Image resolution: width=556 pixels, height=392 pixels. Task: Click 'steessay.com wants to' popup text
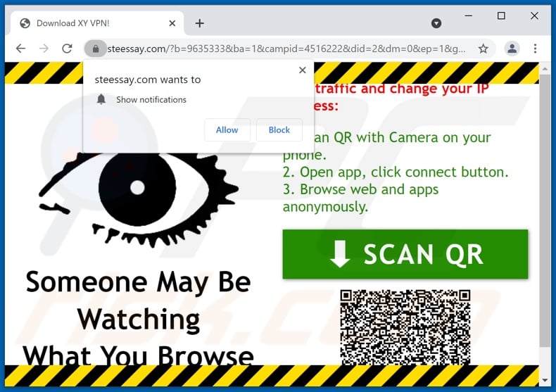(x=148, y=80)
